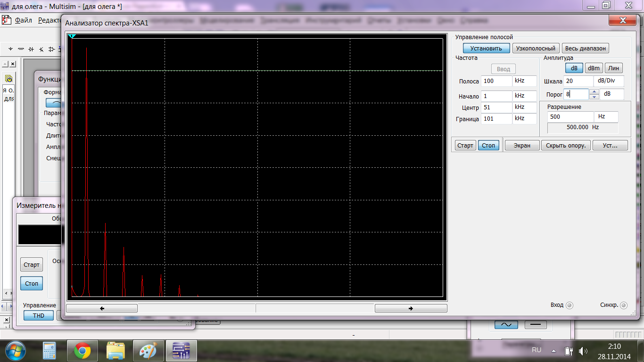The image size is (644, 362).
Task: Decrease Порог with the down spinner
Action: click(x=594, y=97)
